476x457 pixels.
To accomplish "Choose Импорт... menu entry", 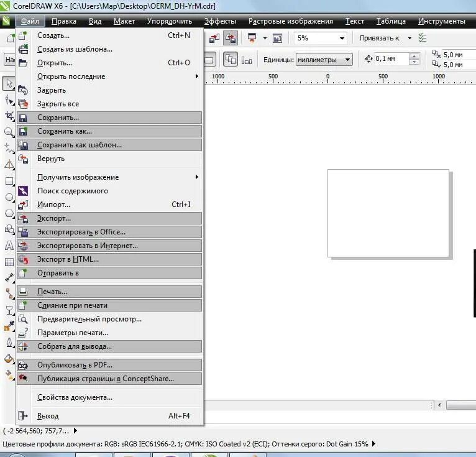I will (x=109, y=205).
